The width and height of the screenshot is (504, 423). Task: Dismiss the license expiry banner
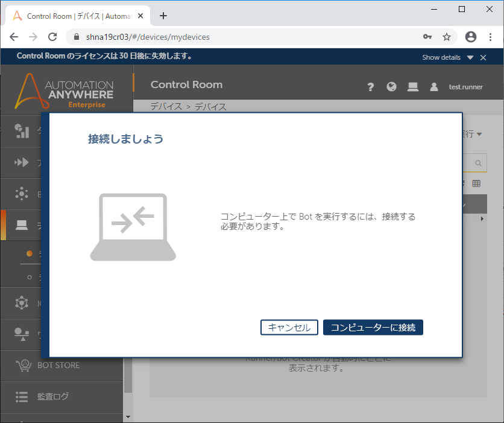[x=483, y=57]
